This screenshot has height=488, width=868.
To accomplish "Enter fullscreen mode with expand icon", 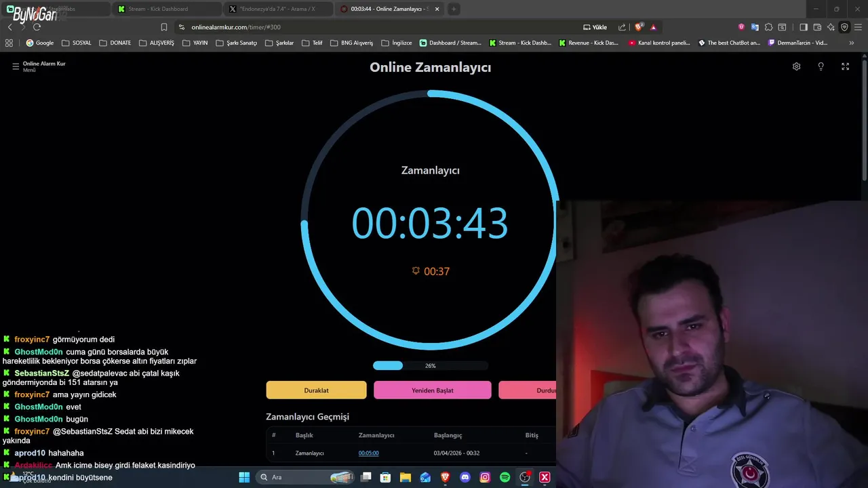I will click(845, 66).
